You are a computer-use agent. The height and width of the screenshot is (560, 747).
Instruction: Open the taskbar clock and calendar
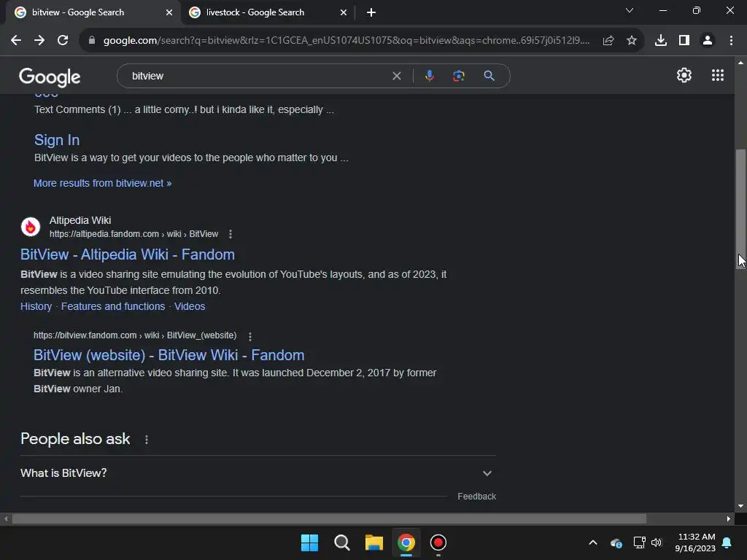tap(695, 542)
